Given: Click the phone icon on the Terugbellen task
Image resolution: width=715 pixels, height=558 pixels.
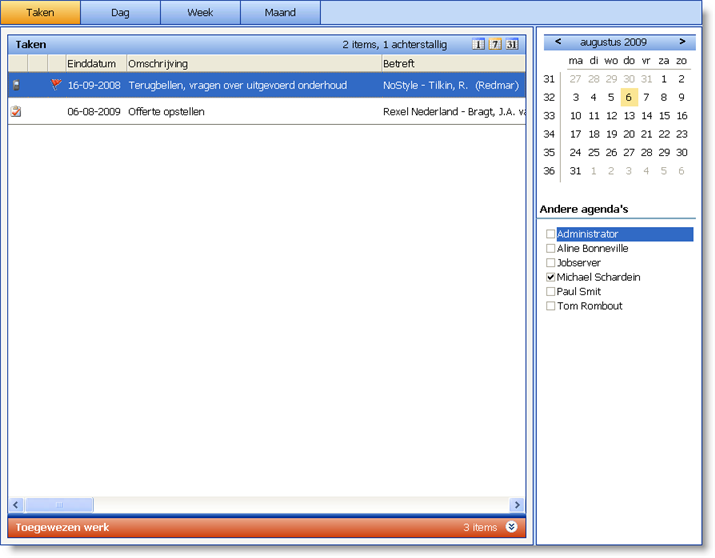Looking at the screenshot, I should pyautogui.click(x=16, y=85).
